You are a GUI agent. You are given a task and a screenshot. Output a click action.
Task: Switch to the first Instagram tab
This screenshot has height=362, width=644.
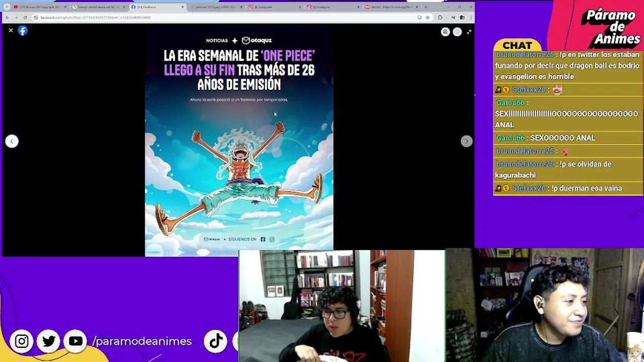276,7
